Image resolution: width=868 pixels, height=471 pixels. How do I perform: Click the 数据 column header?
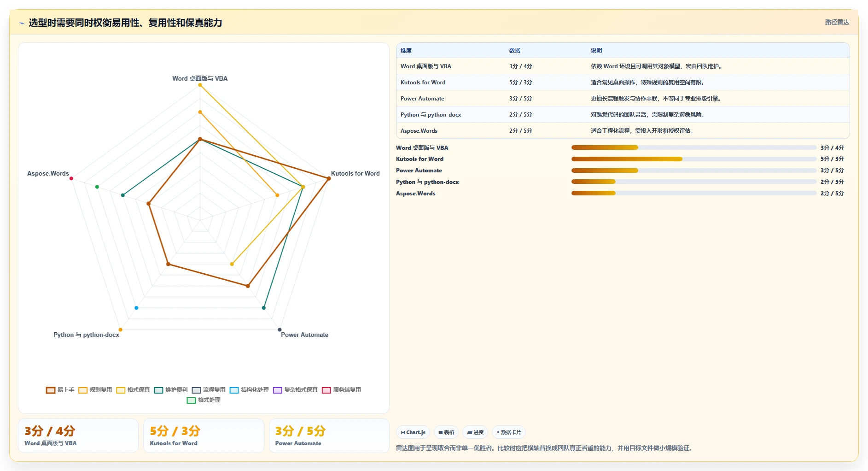point(515,51)
